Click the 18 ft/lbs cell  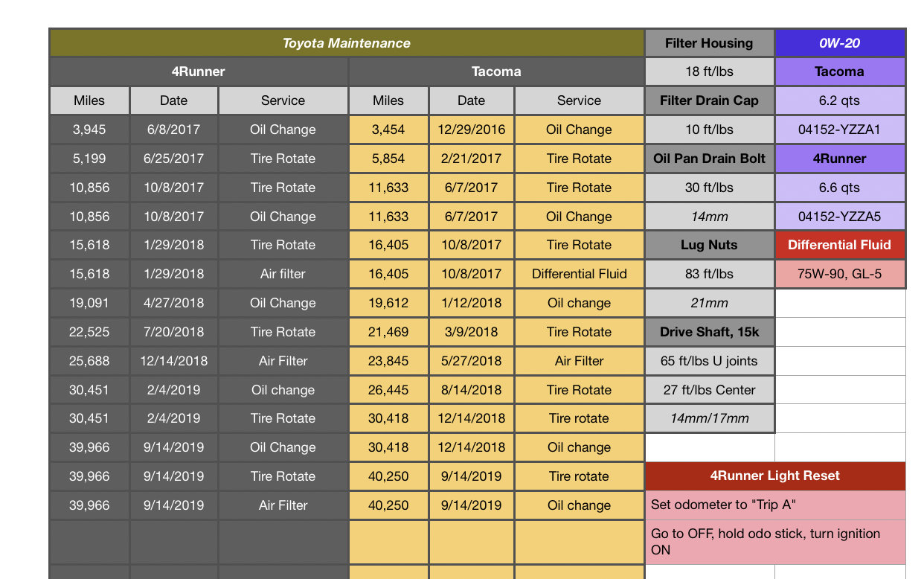710,72
